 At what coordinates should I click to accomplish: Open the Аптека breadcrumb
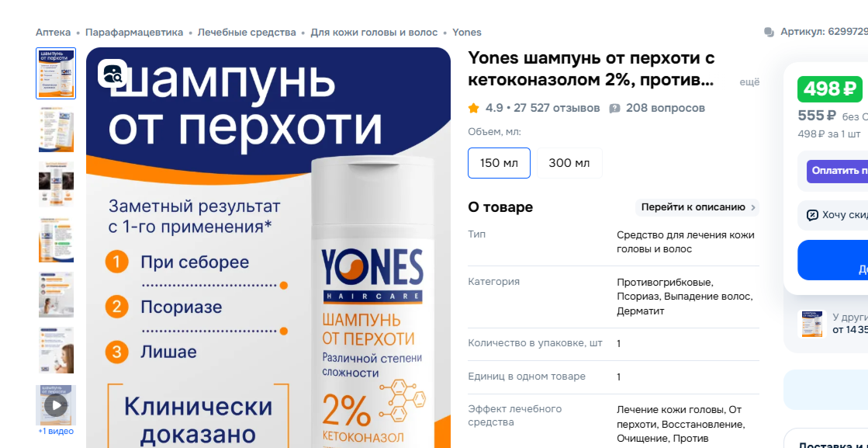53,33
